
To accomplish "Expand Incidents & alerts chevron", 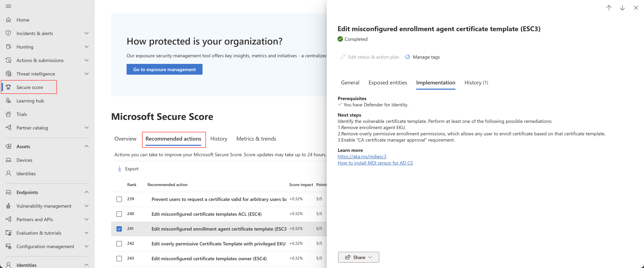I will [x=87, y=33].
